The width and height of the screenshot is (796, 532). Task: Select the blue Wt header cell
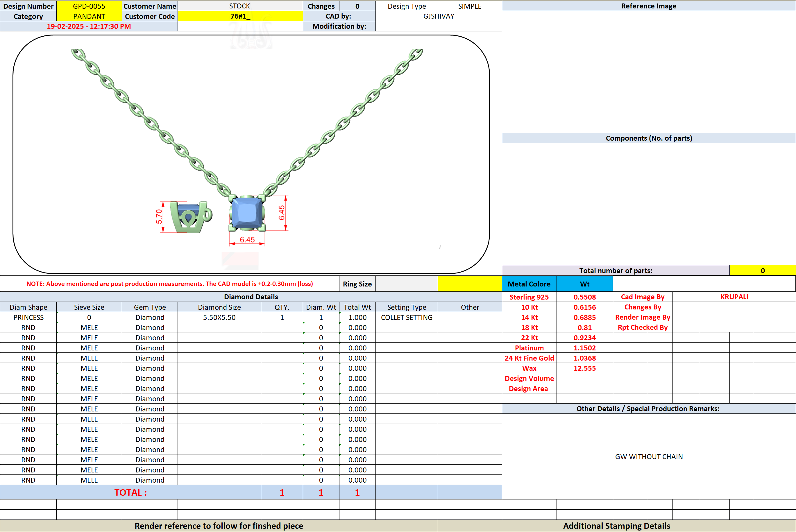coord(585,284)
